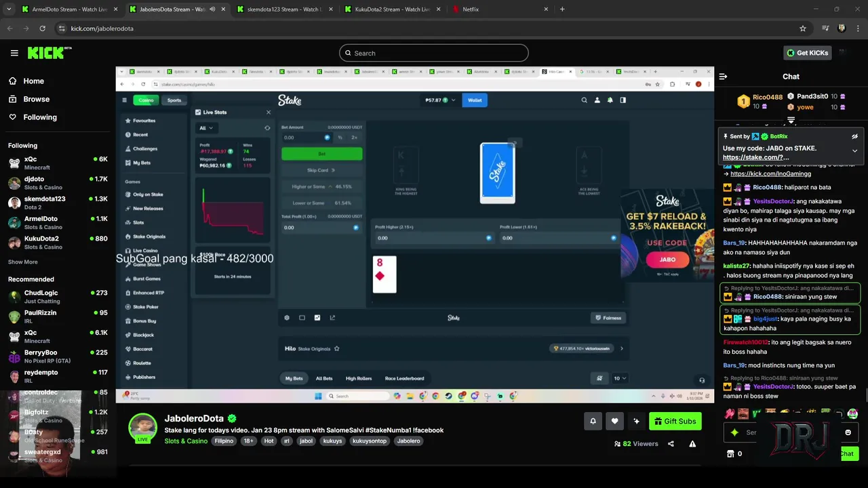The image size is (868, 488).
Task: Open Hilo game settings gear icon
Action: 287,318
